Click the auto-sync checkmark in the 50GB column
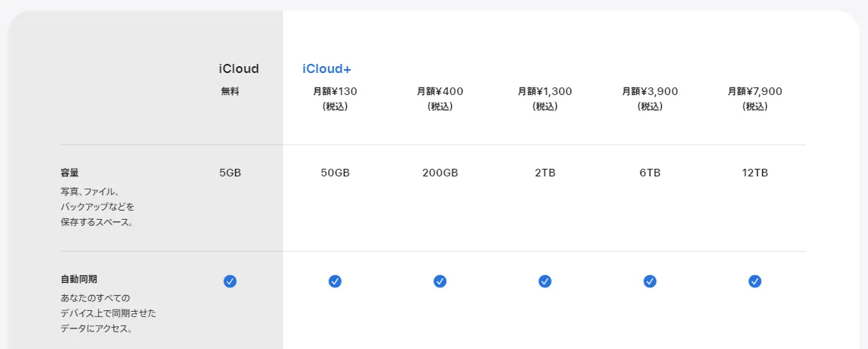The image size is (868, 349). point(335,281)
